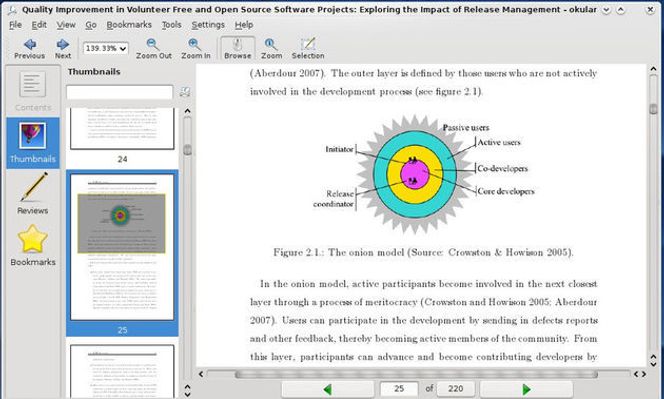Click the Figure 2.1 caption text
The image size is (664, 399).
[x=423, y=252]
